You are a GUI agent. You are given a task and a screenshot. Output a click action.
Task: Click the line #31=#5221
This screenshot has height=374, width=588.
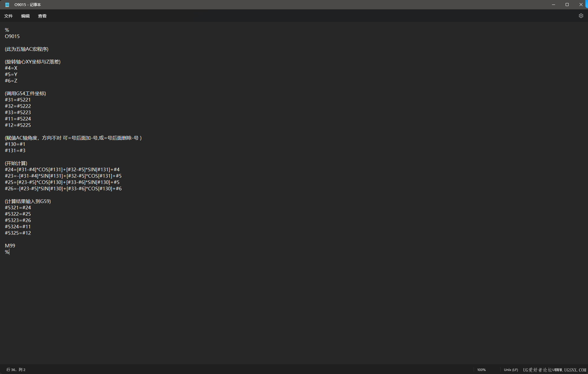tap(18, 100)
